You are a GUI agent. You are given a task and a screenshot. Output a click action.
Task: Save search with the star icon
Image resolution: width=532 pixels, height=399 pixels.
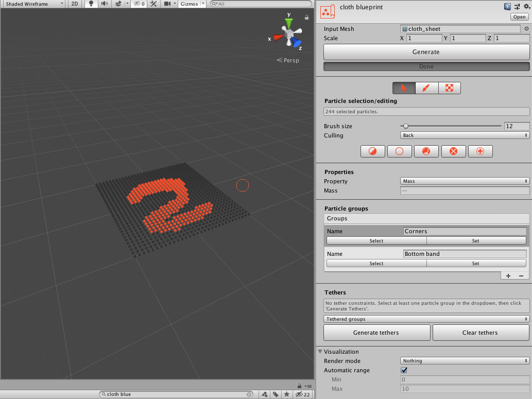tap(287, 394)
